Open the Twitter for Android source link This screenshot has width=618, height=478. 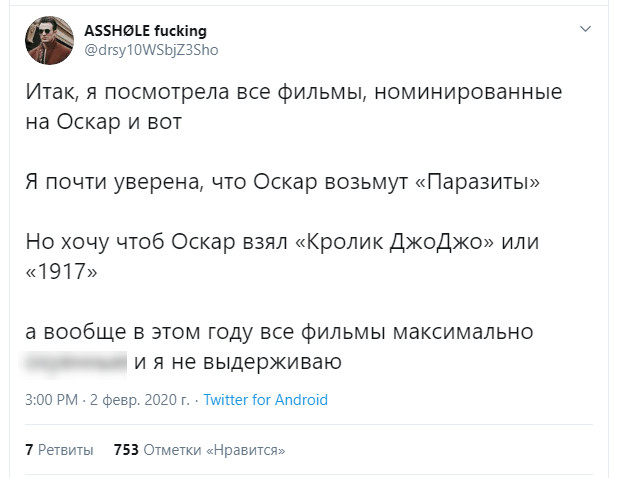click(x=265, y=400)
